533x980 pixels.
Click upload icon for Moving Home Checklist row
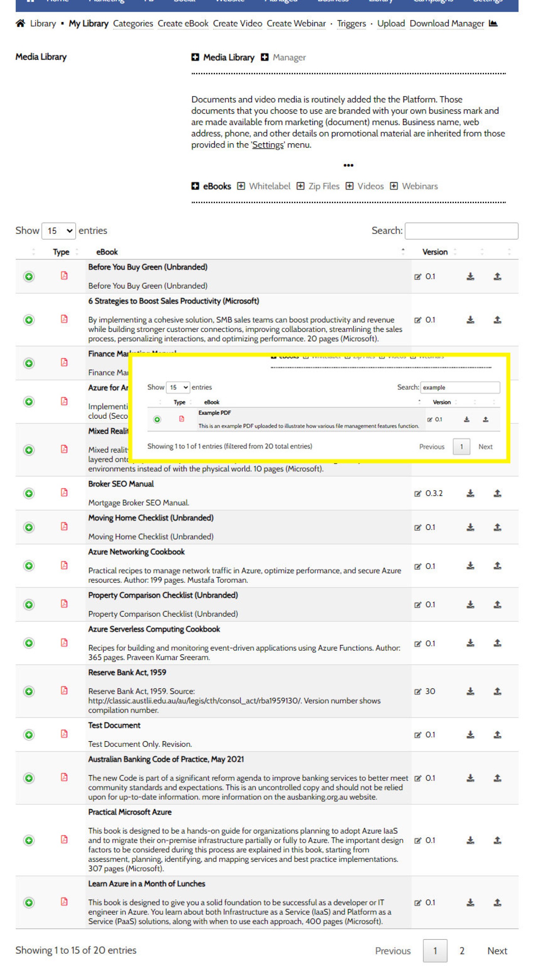click(497, 527)
